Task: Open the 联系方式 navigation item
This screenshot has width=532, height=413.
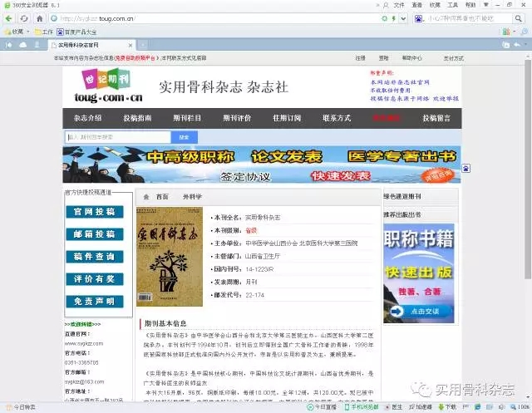Action: tap(337, 118)
